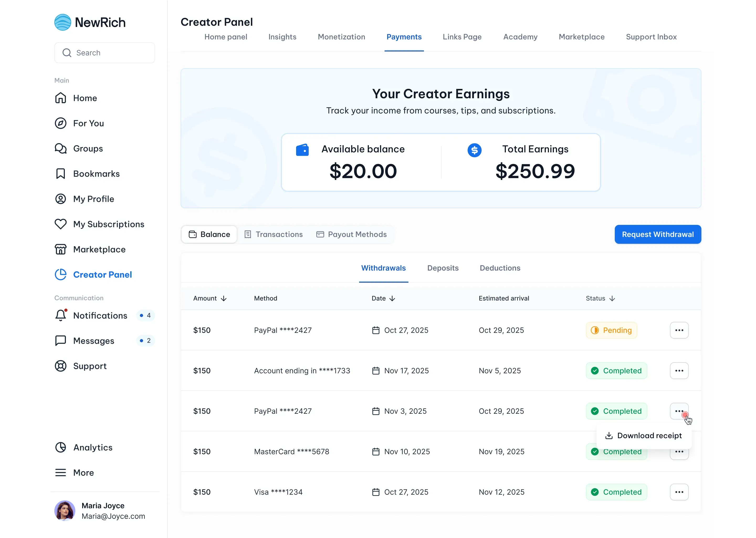Click the Creator Panel pie icon
This screenshot has height=538, width=756.
[x=61, y=274]
